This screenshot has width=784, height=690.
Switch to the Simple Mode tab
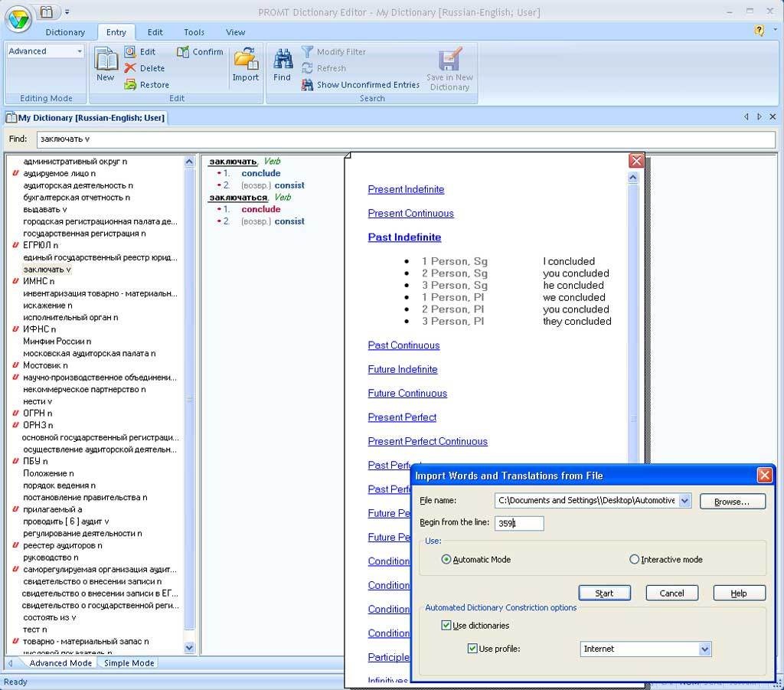pos(129,663)
